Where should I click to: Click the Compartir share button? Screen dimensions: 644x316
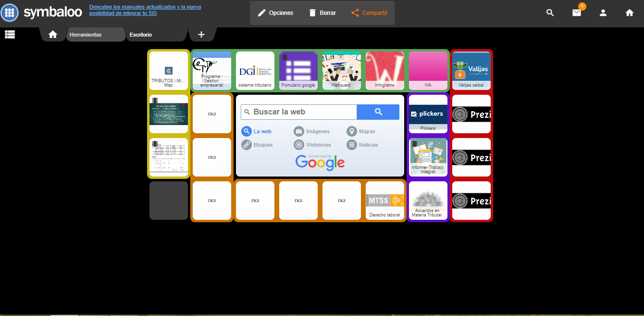pyautogui.click(x=369, y=13)
